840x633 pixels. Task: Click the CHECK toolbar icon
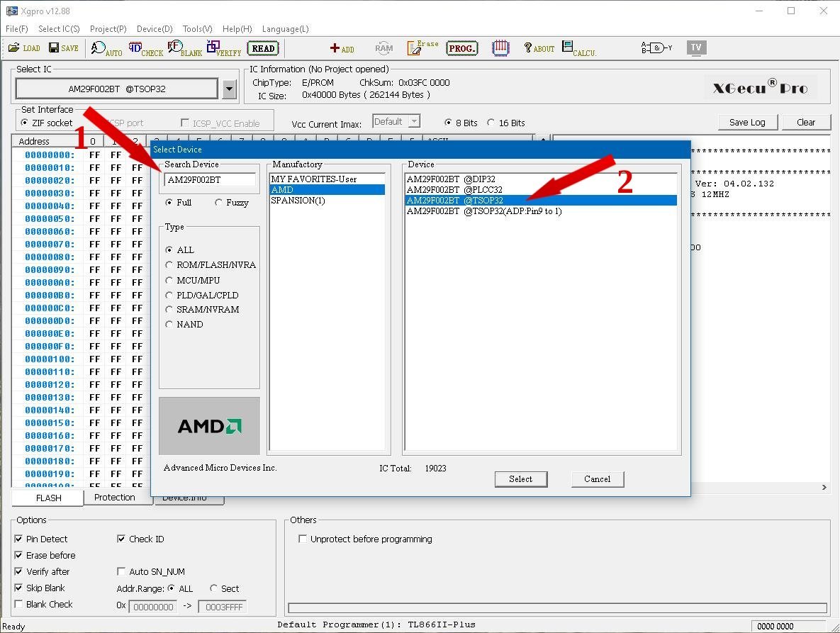tap(146, 49)
